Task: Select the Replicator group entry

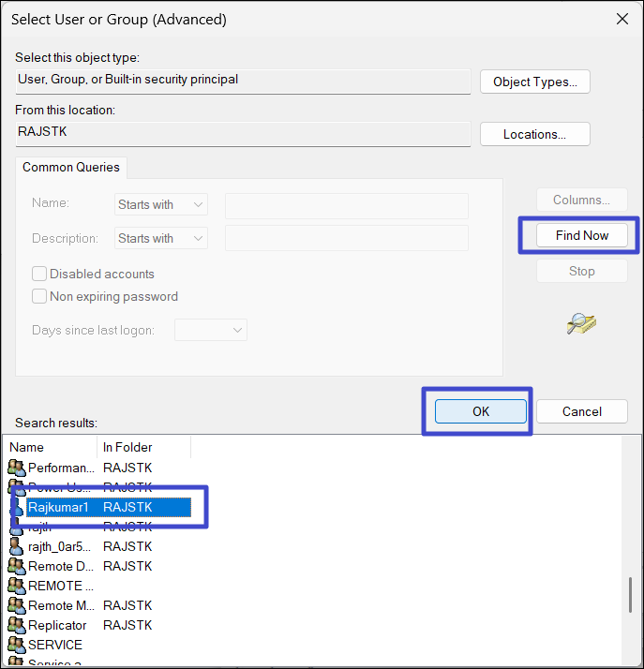Action: pos(99,625)
